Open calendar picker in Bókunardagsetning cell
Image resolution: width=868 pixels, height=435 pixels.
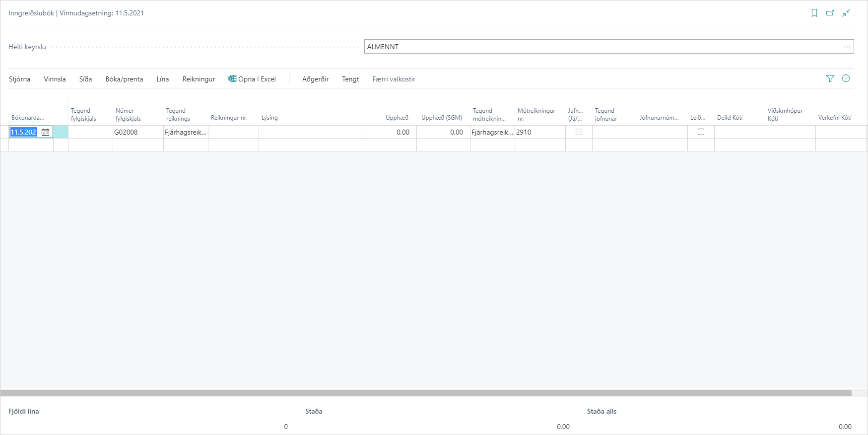pos(46,132)
